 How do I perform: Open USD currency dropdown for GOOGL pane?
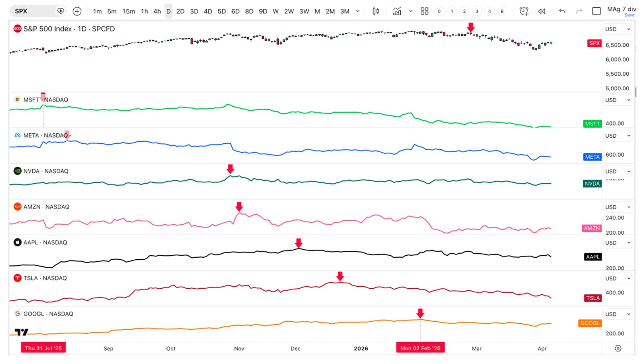point(617,314)
